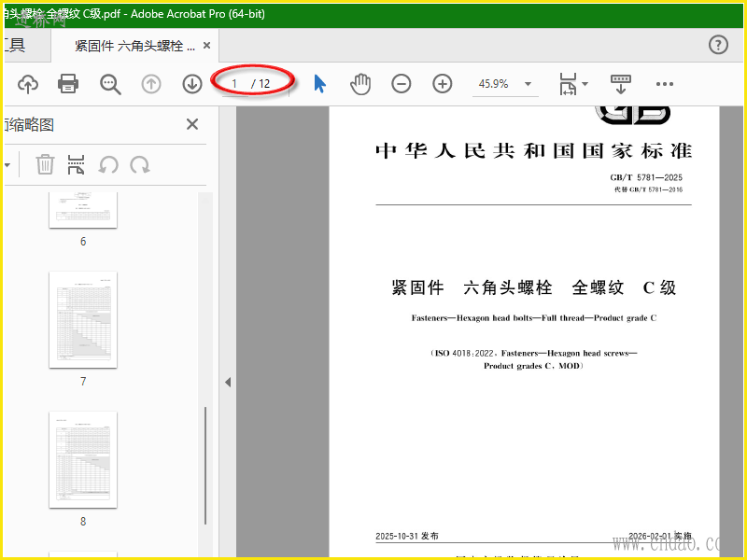
Task: Open the help question mark
Action: point(718,45)
